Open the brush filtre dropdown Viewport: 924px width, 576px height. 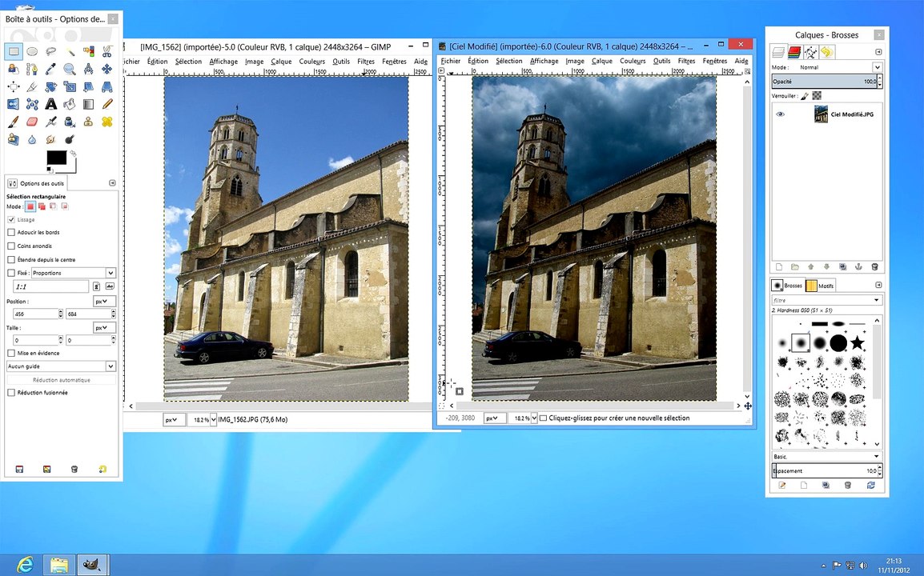click(x=826, y=300)
